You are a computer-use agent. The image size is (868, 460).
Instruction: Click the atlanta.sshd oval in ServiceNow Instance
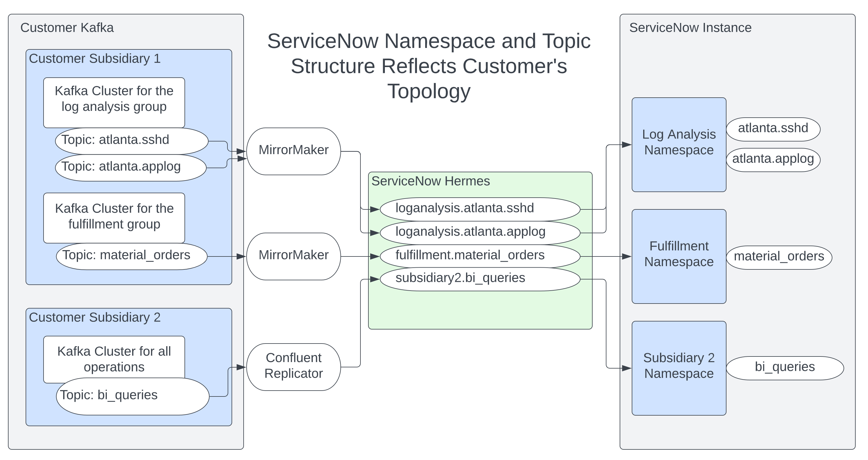click(x=773, y=129)
